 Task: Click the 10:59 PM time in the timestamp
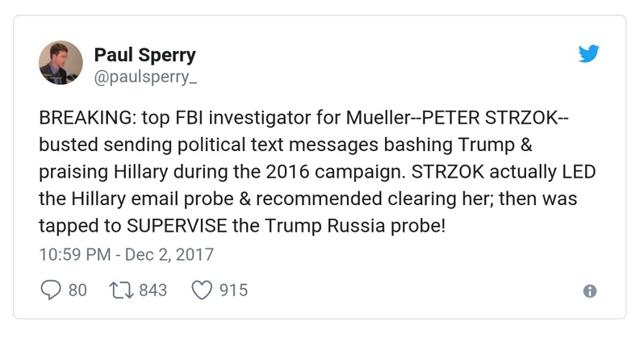[73, 254]
